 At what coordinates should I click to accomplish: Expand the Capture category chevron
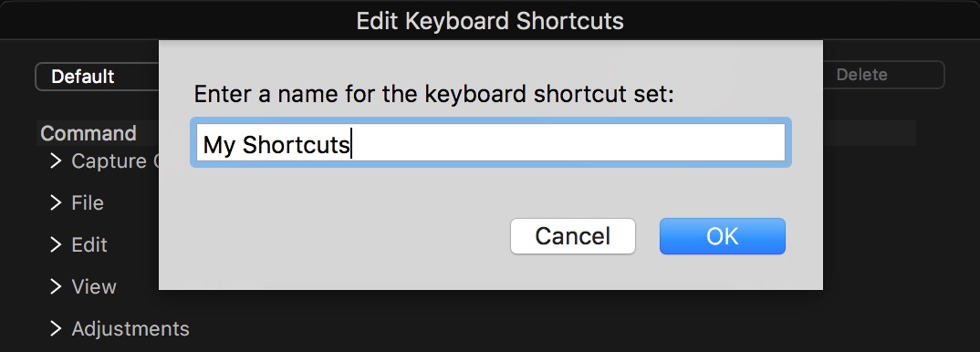[x=56, y=160]
